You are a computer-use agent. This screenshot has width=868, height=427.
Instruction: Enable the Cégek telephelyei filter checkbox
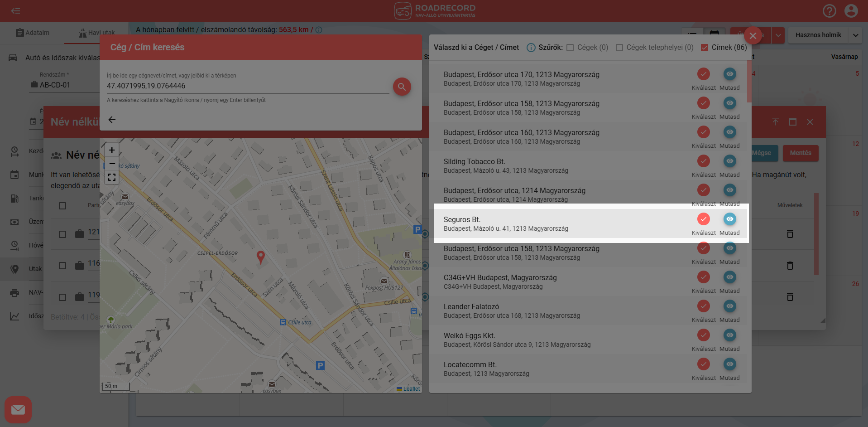tap(619, 48)
